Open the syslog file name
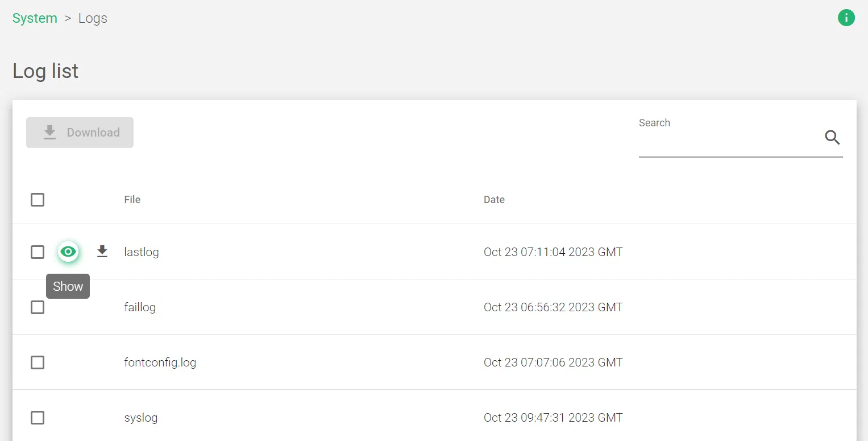Image resolution: width=868 pixels, height=441 pixels. point(140,417)
